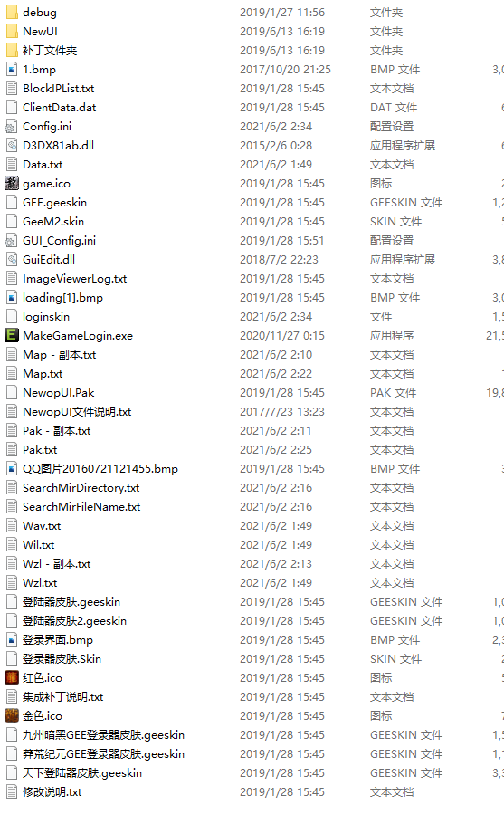This screenshot has height=815, width=504.
Task: Select SearchMirDirectory.txt in the list
Action: tap(81, 487)
